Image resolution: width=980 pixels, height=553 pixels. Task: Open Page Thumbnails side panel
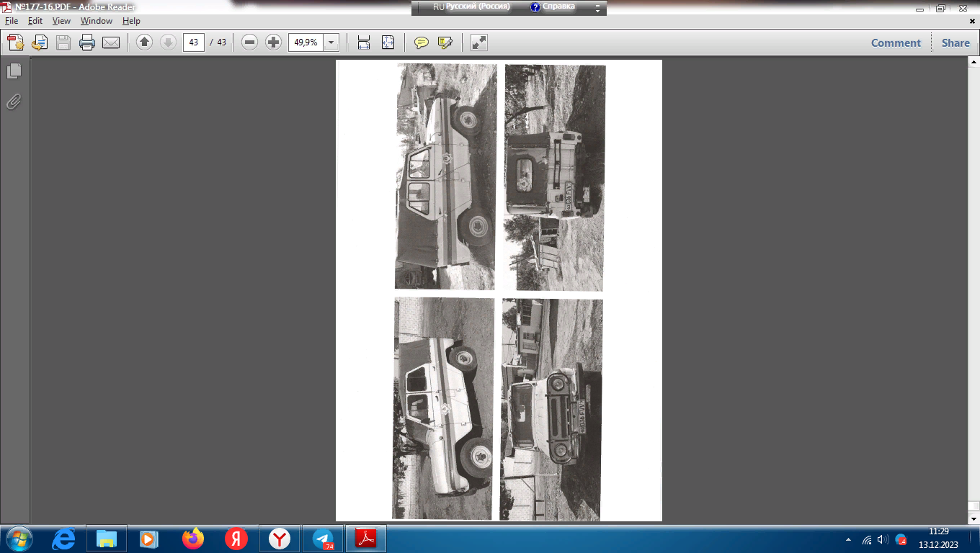pyautogui.click(x=14, y=71)
